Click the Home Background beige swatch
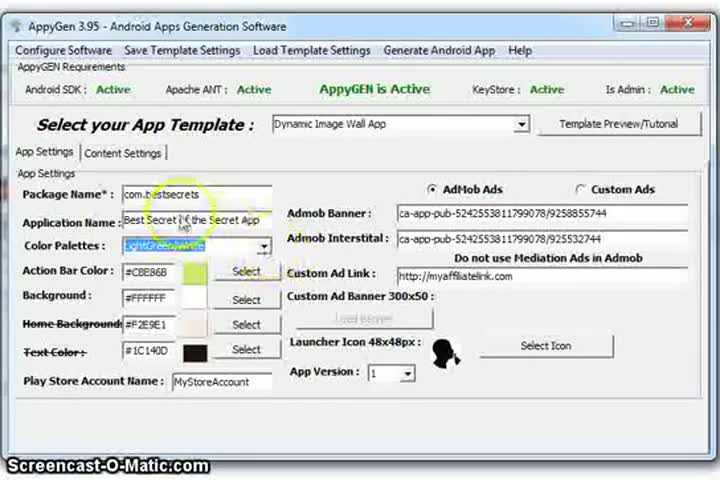 click(x=195, y=324)
